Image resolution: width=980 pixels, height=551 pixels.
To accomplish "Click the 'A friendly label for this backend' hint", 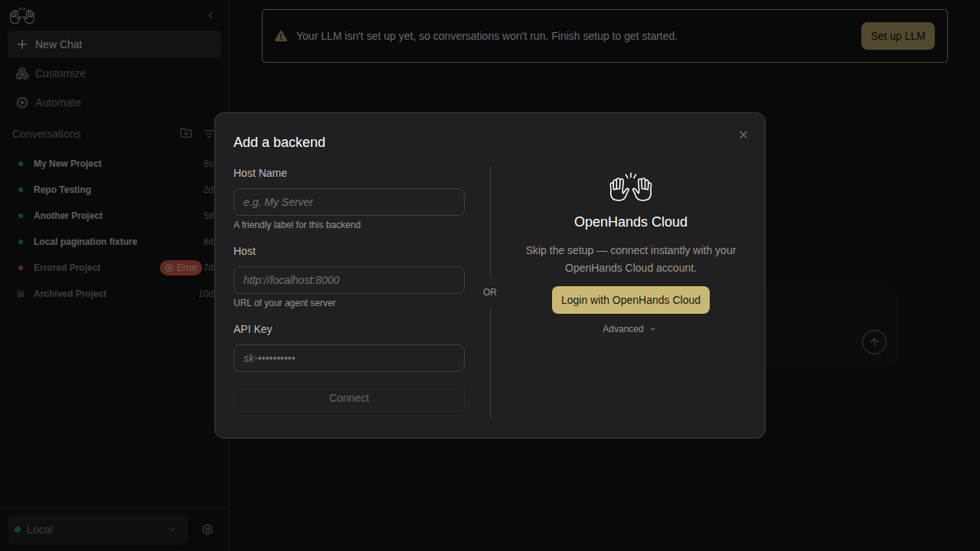I will (x=297, y=225).
